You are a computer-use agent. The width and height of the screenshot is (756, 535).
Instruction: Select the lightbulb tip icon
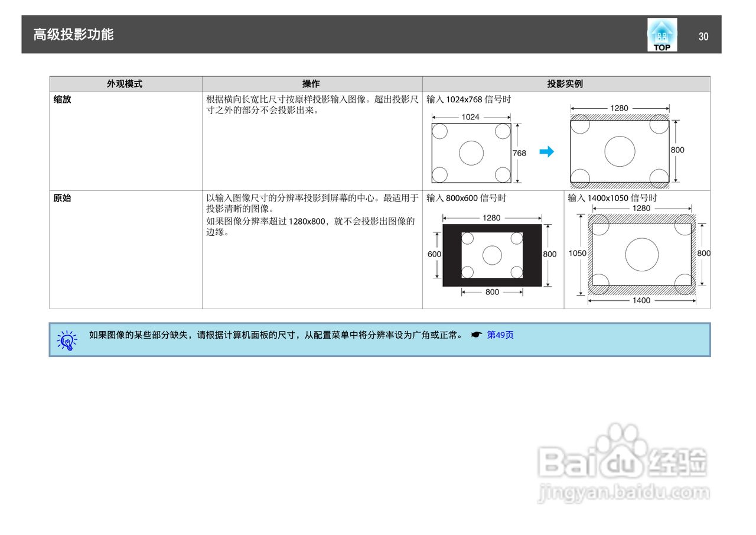66,341
